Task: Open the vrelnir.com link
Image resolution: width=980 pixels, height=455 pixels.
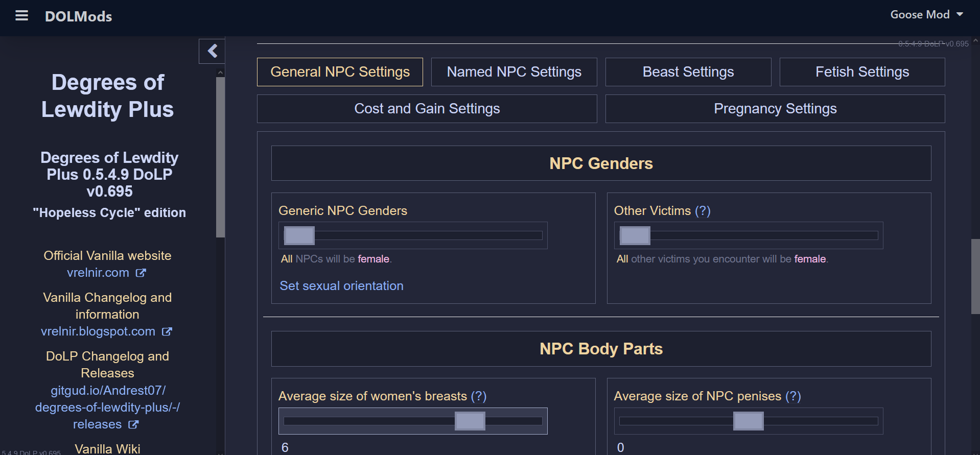Action: [98, 273]
